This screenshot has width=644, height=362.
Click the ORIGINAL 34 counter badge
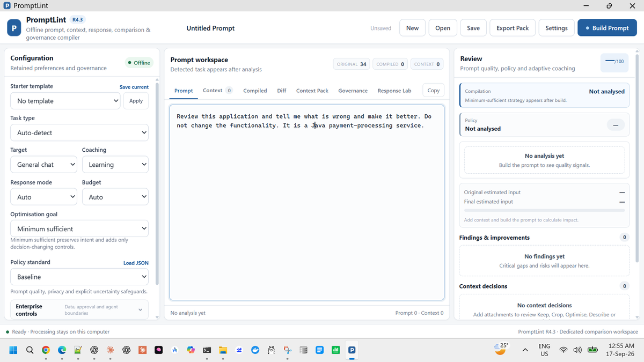352,64
